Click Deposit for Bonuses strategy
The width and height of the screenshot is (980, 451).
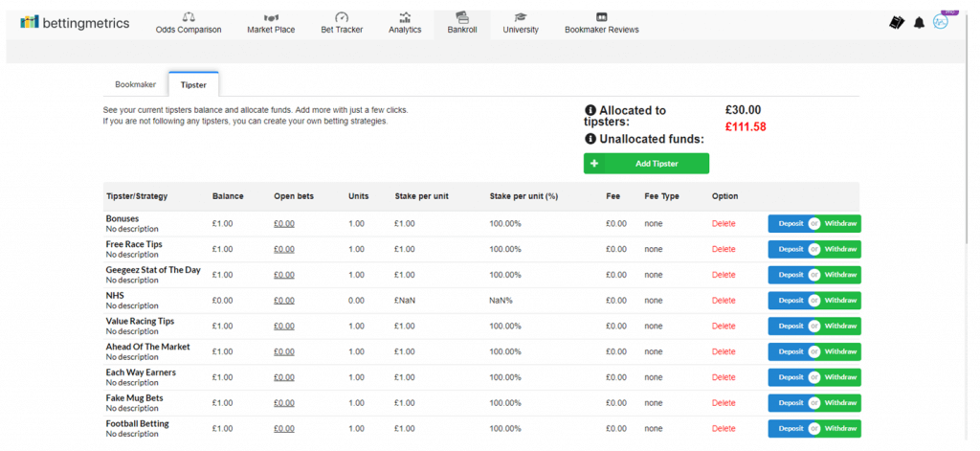789,223
